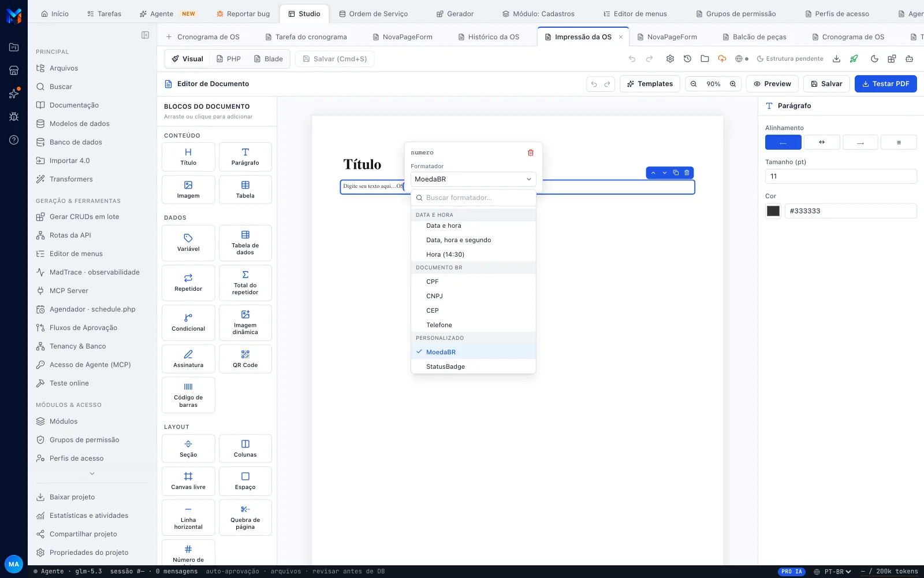Click the green rocket deploy icon
This screenshot has width=924, height=578.
pyautogui.click(x=854, y=59)
